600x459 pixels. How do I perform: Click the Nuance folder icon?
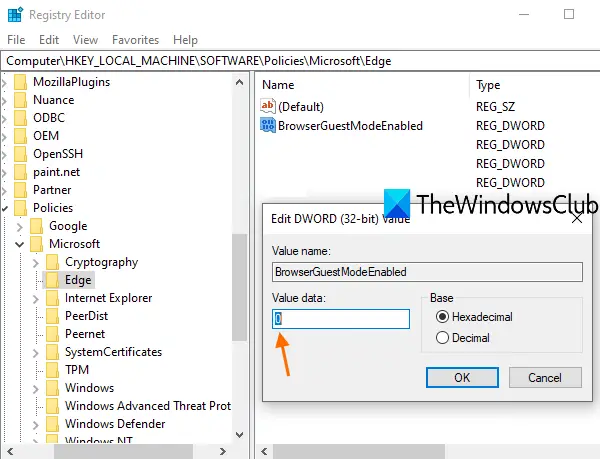[21, 100]
